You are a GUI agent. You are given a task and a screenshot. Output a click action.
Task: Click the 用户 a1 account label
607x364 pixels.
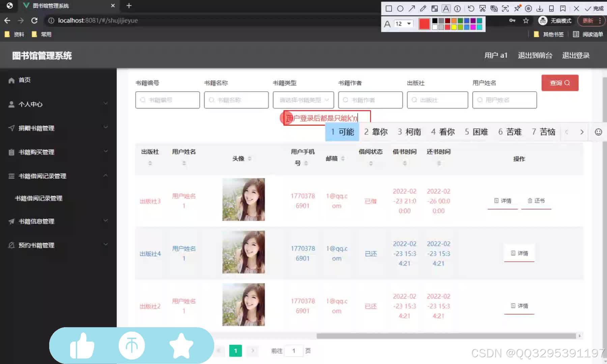tap(496, 56)
